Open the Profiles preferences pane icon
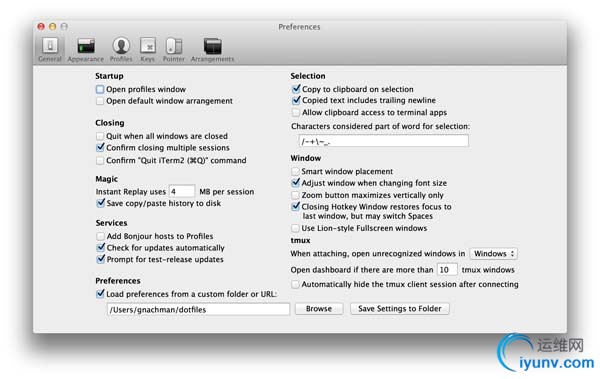This screenshot has width=600, height=379. click(121, 49)
